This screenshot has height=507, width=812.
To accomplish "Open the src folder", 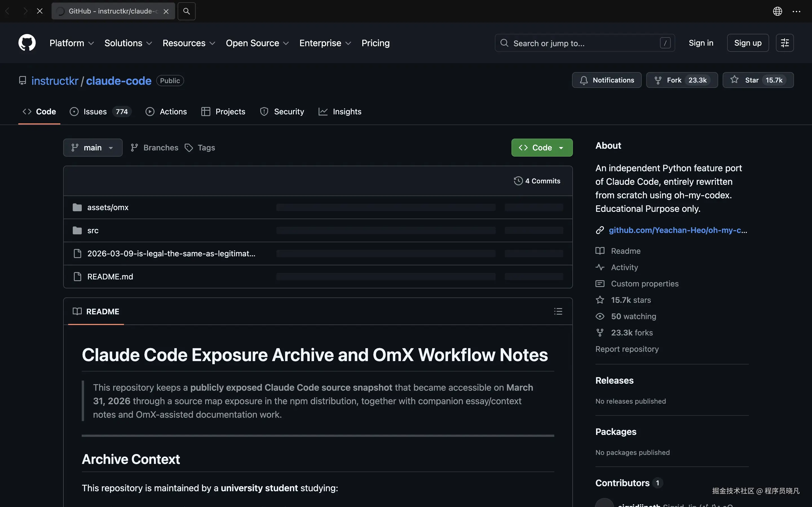I will (92, 231).
